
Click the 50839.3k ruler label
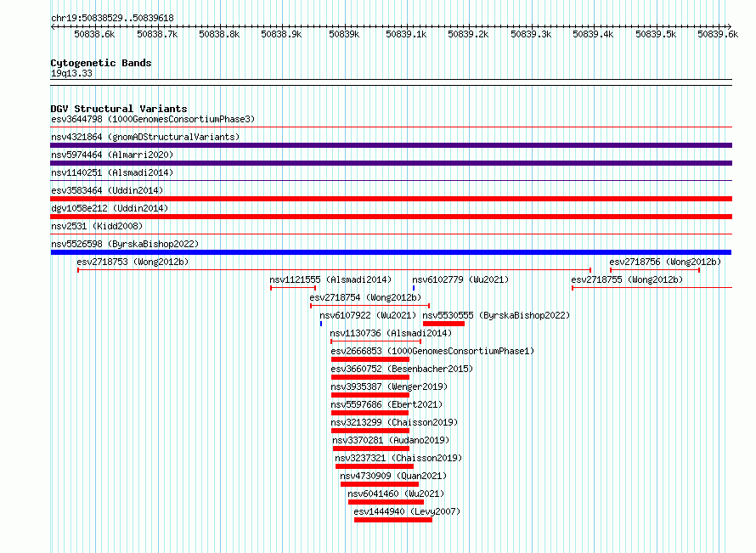pos(531,34)
